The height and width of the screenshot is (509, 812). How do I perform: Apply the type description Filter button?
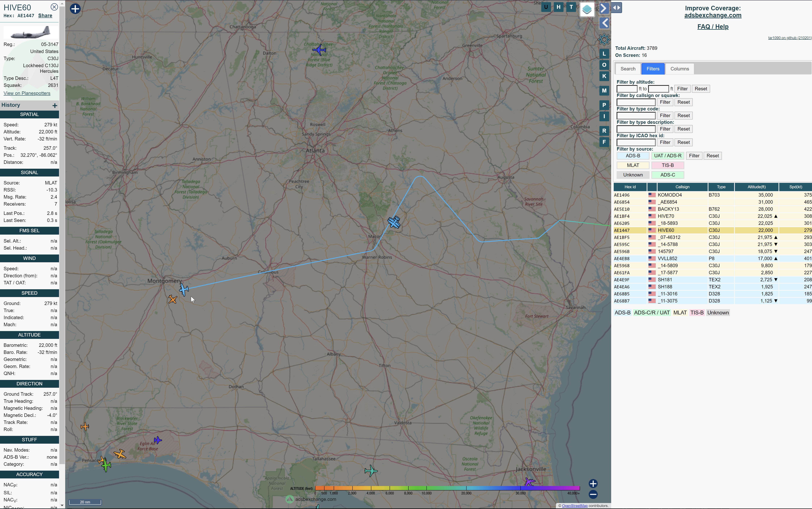click(665, 129)
